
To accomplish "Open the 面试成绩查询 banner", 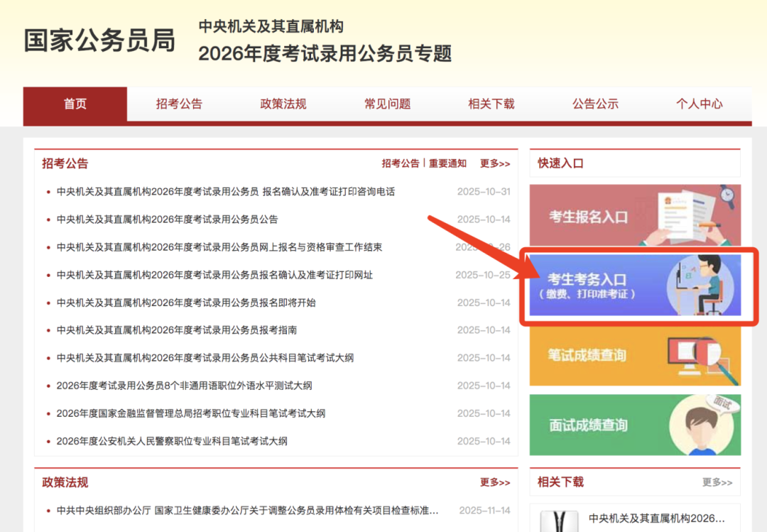I will click(634, 425).
